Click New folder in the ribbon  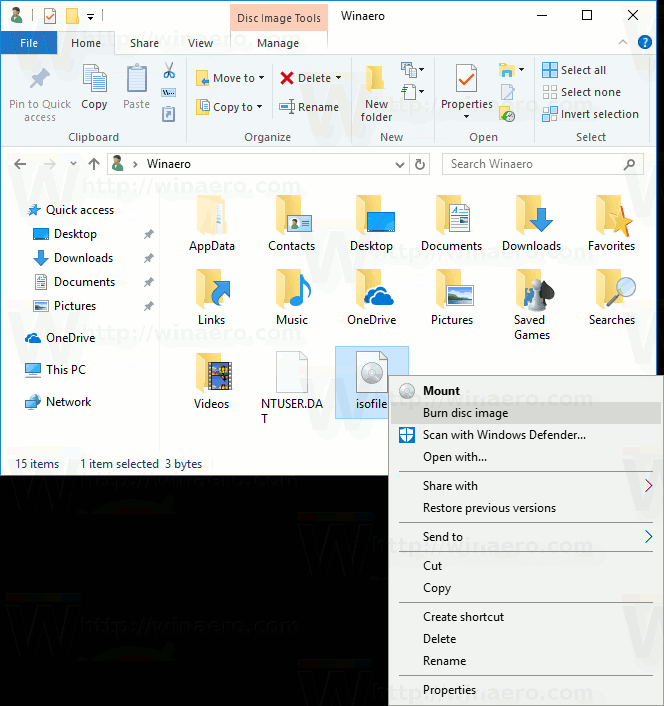[x=376, y=94]
